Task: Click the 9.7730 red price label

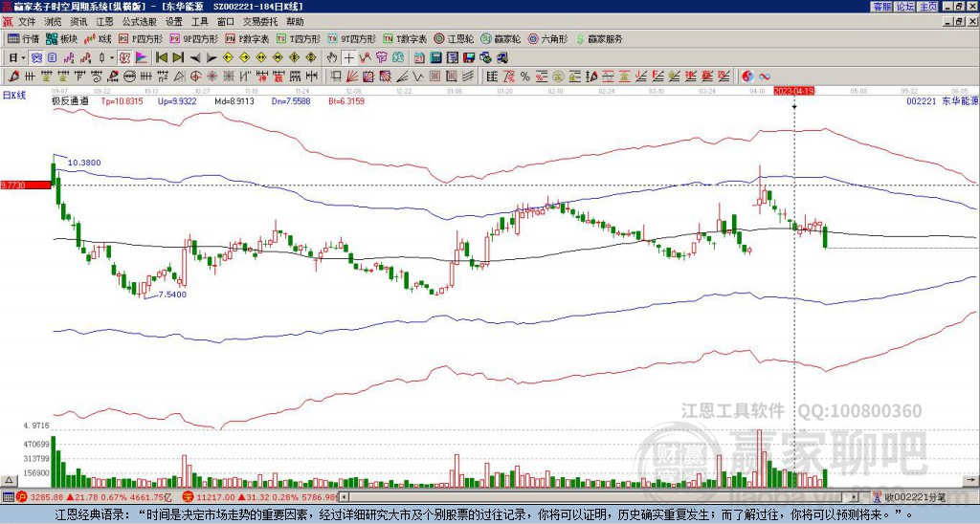Action: tap(26, 185)
